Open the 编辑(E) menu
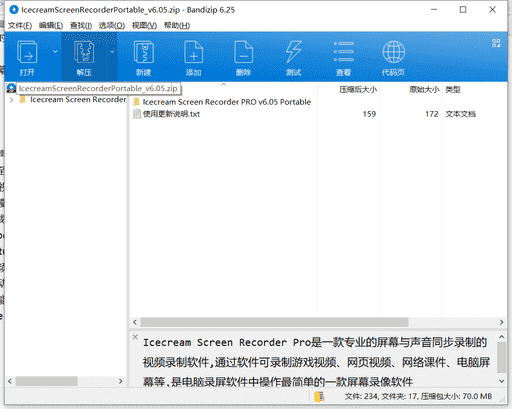Screen dimensions: 512x409 click(x=51, y=25)
